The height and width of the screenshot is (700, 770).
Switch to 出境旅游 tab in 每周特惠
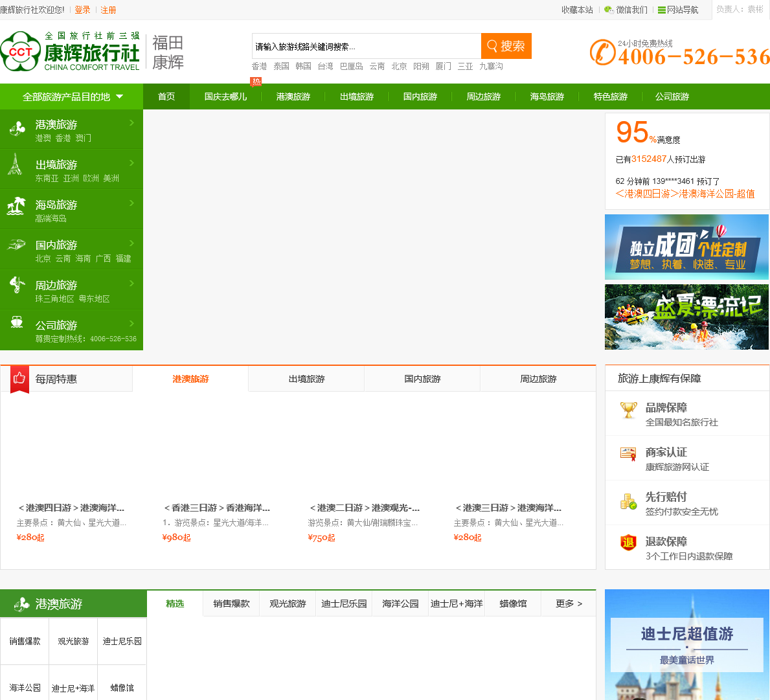(x=306, y=379)
